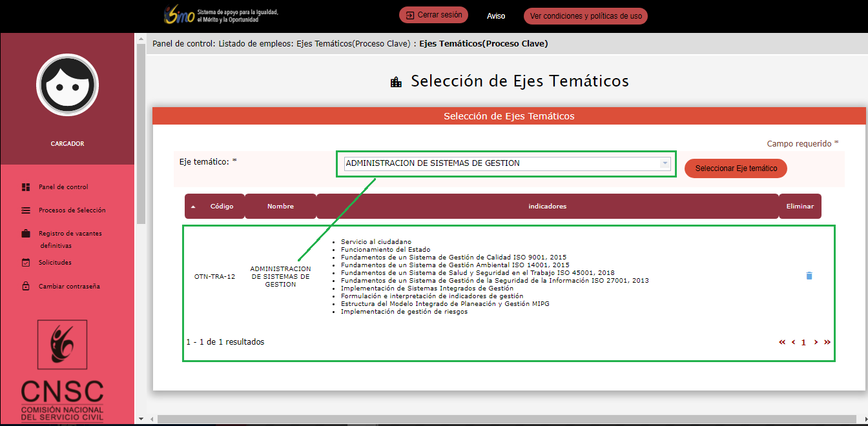Open Panel de control in sidebar menu

[63, 187]
